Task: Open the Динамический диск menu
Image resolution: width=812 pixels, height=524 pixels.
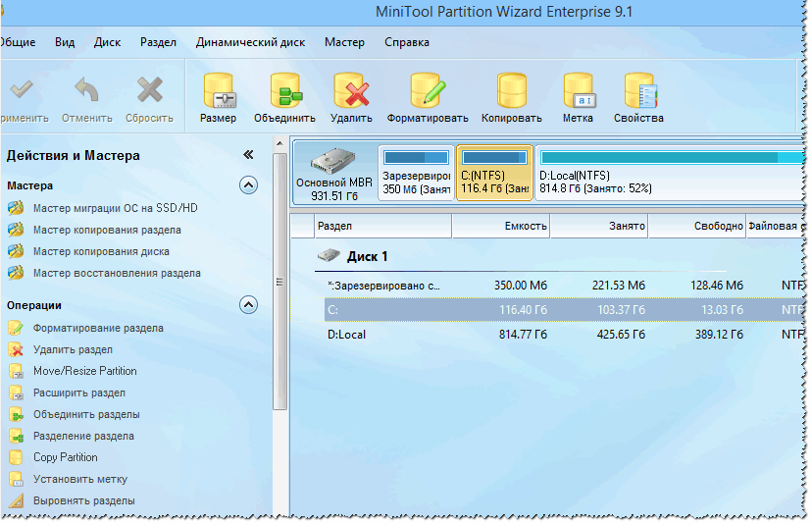Action: [251, 42]
